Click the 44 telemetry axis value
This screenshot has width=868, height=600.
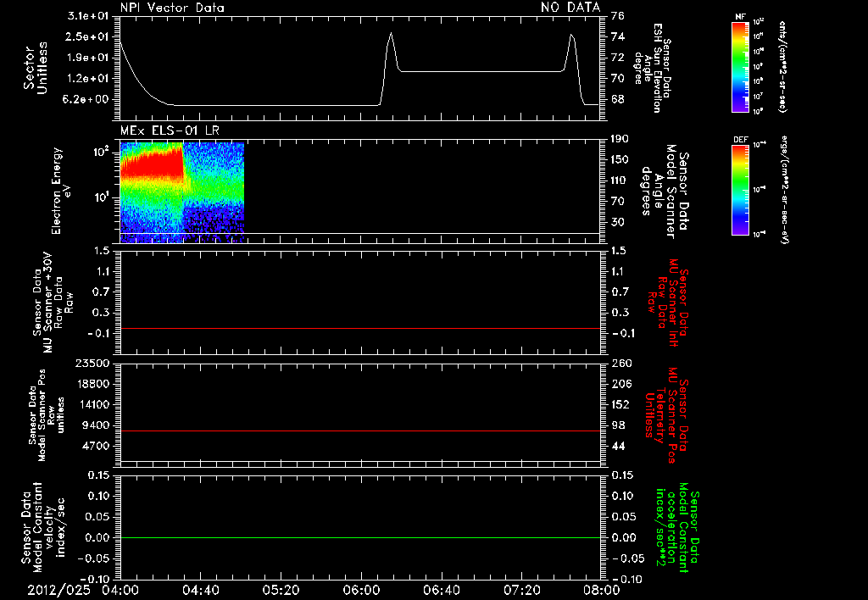tap(618, 446)
